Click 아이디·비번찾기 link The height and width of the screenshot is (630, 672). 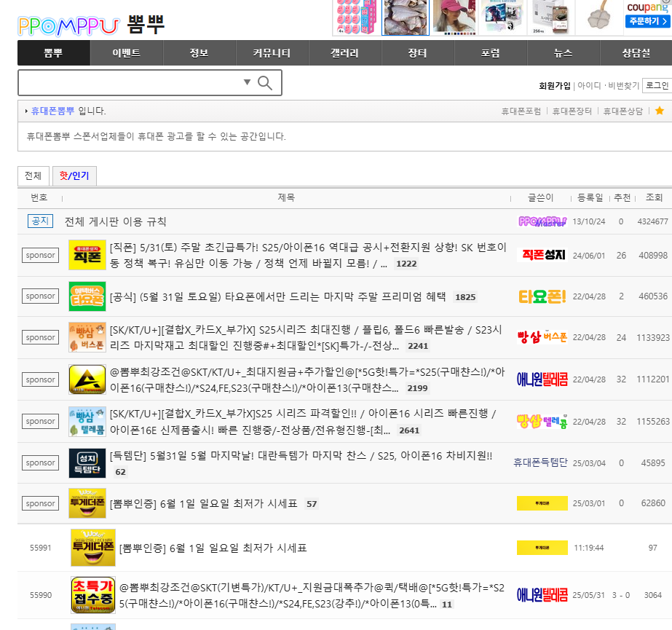pos(608,86)
